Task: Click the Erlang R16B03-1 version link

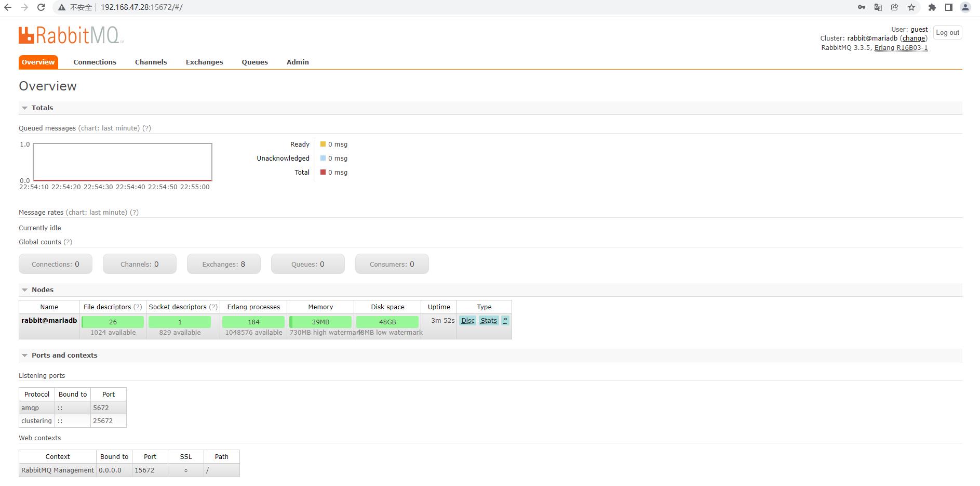Action: click(901, 47)
